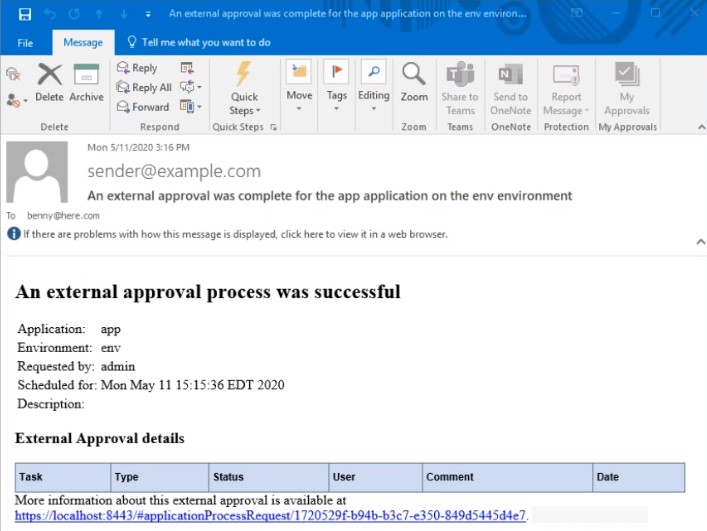Click the Type column header
707x531 pixels.
coord(160,477)
